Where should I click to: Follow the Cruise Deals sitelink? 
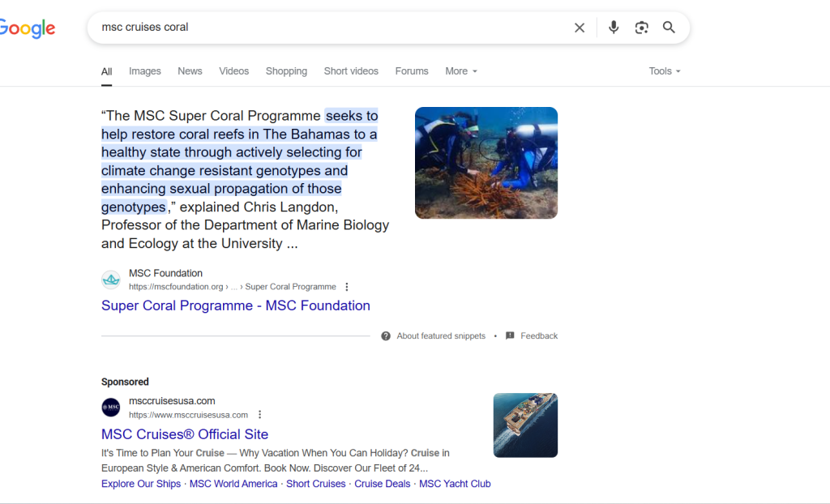(383, 484)
